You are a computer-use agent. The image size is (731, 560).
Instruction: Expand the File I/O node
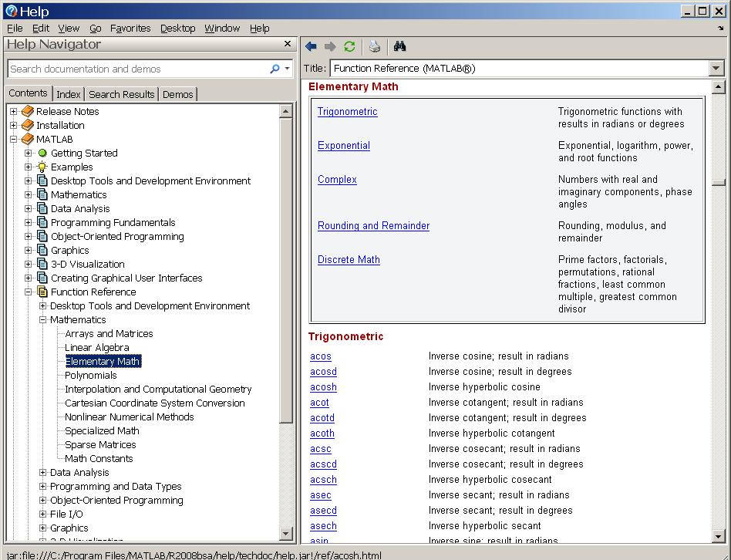[x=43, y=514]
